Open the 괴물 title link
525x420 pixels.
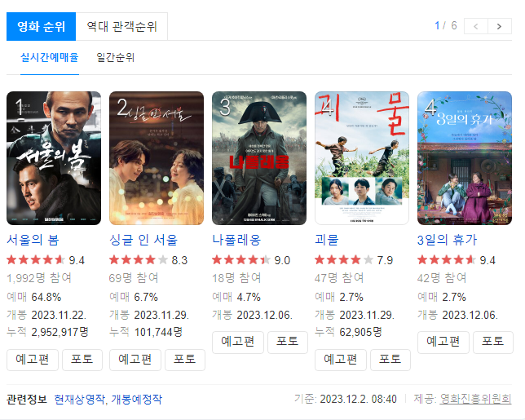pyautogui.click(x=327, y=240)
